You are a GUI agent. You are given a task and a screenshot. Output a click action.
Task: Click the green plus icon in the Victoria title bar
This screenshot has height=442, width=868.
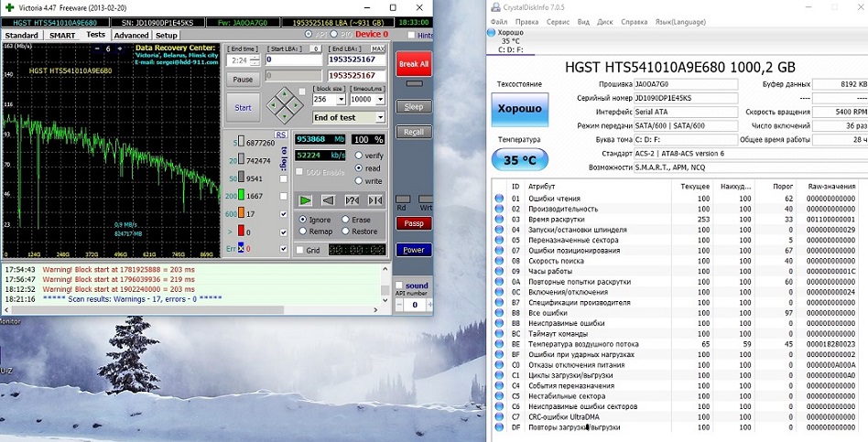tap(9, 7)
